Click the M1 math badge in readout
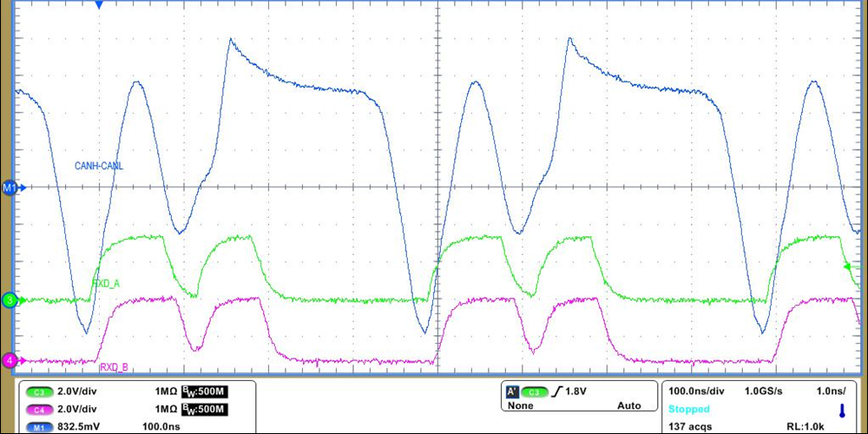 click(x=38, y=427)
